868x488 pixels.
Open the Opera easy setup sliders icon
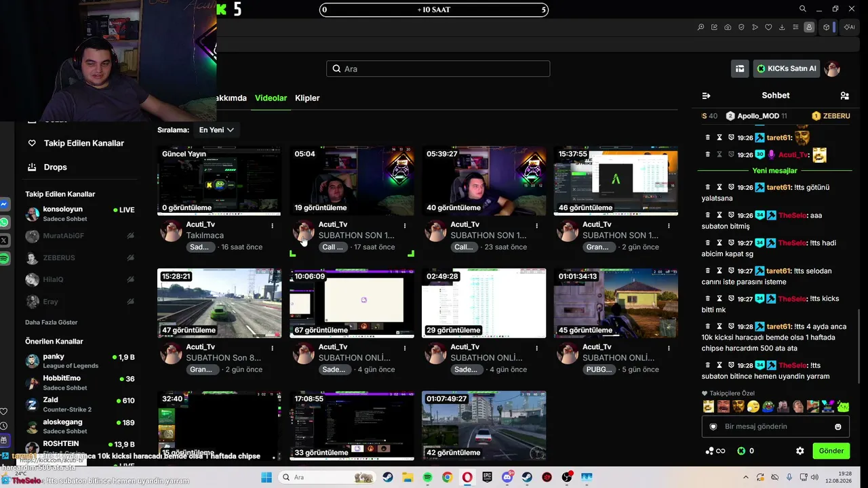point(795,27)
